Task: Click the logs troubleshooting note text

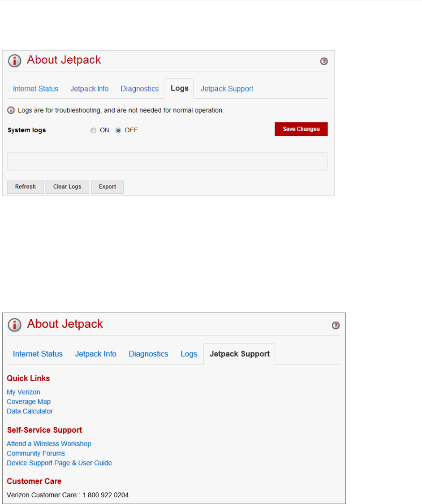Action: tap(121, 110)
